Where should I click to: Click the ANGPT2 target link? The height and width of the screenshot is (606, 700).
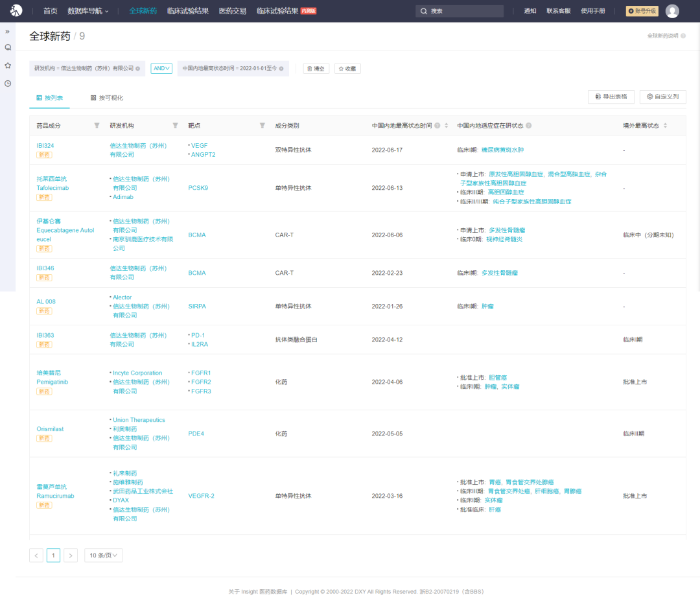coord(203,154)
